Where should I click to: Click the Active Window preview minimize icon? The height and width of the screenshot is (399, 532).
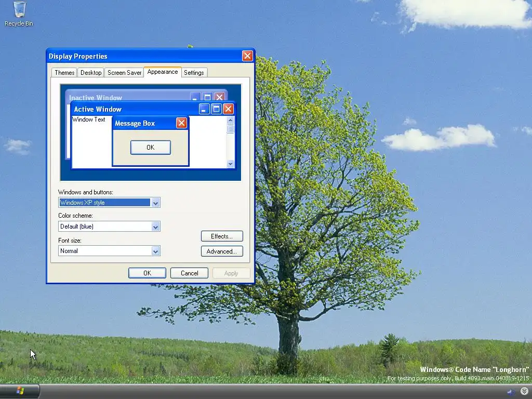pyautogui.click(x=204, y=109)
